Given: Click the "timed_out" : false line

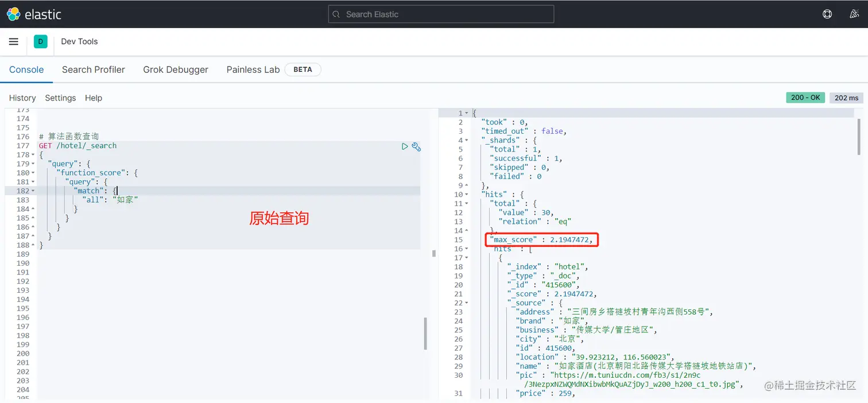Looking at the screenshot, I should click(524, 131).
